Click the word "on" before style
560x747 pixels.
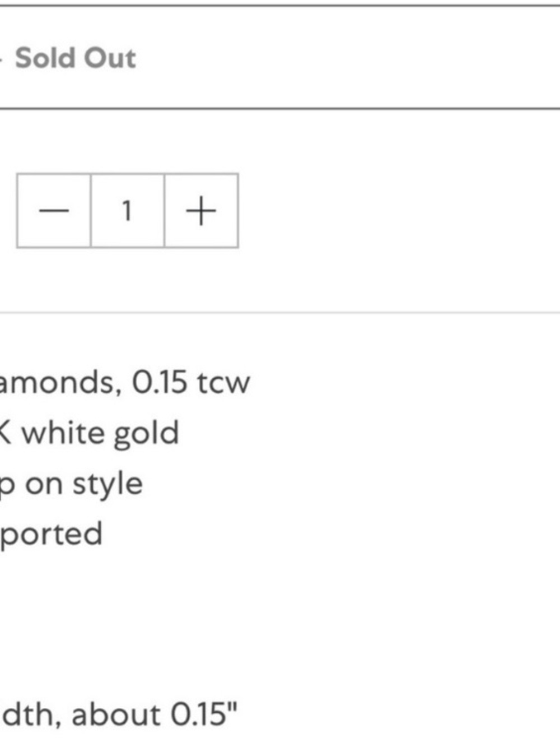(44, 484)
